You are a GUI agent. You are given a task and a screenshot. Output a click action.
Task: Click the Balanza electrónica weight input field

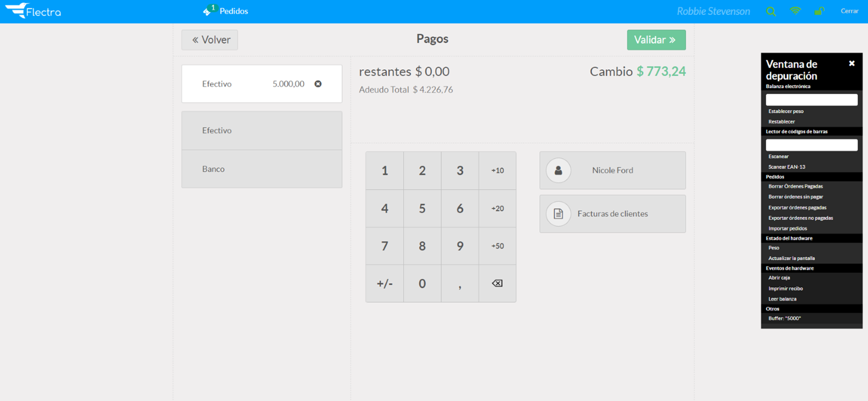[x=811, y=100]
